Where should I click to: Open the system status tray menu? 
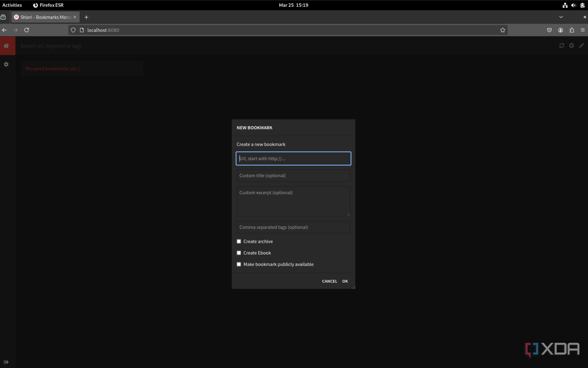[x=573, y=5]
